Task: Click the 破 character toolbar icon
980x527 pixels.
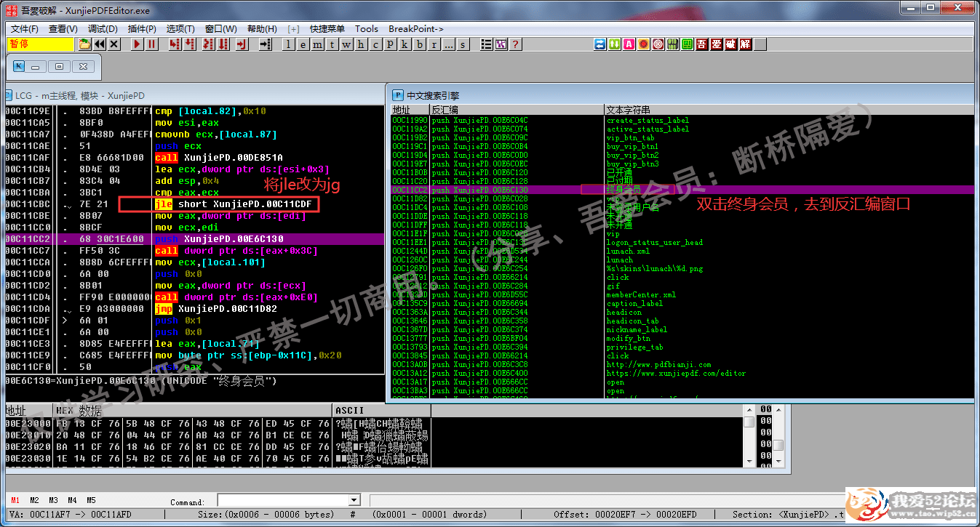Action: 731,44
